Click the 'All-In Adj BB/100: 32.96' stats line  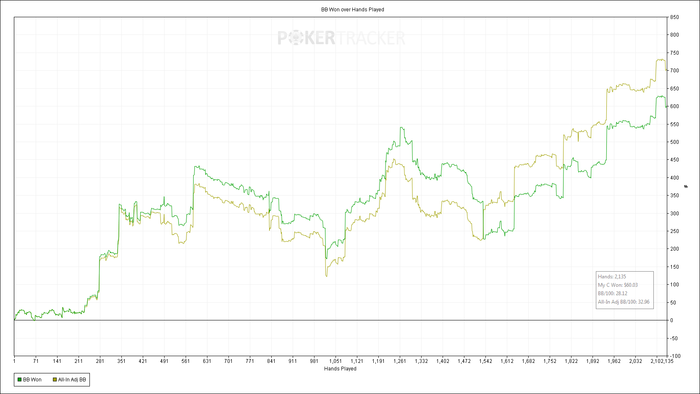click(x=624, y=302)
